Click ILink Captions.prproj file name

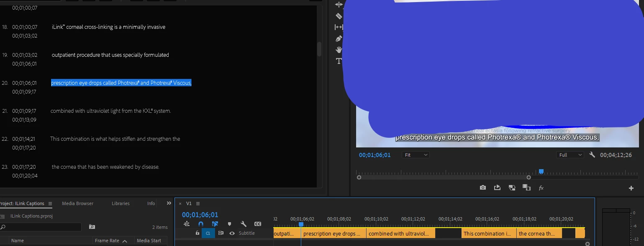(x=31, y=216)
